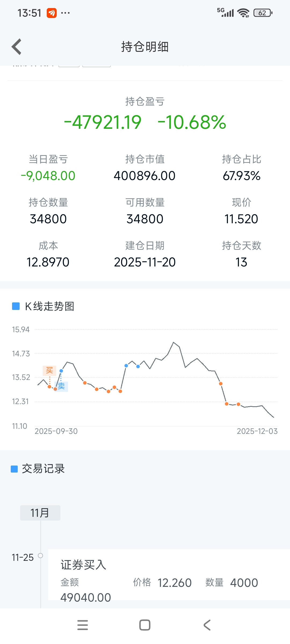Tap the three-dot status bar overflow
The height and width of the screenshot is (644, 290).
click(x=65, y=13)
